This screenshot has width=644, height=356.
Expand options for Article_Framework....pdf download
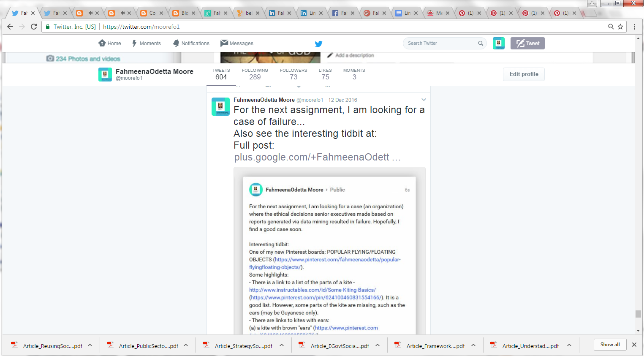coord(473,345)
